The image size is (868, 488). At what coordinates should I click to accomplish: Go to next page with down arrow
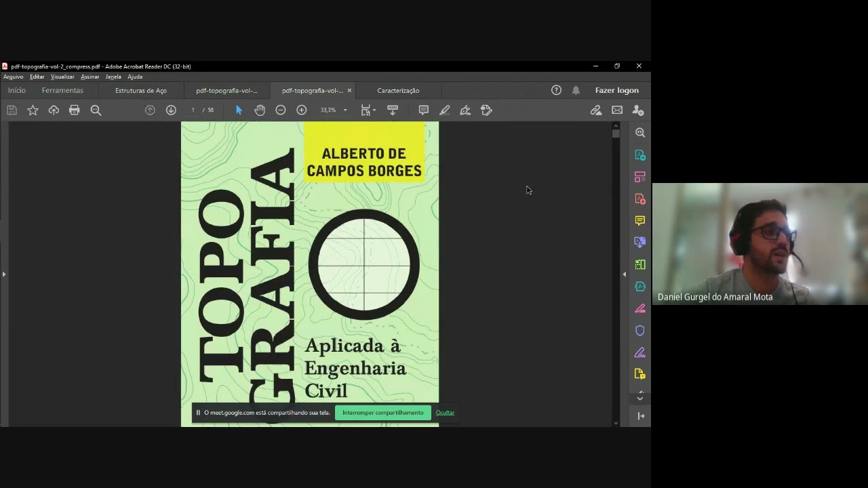pyautogui.click(x=171, y=110)
